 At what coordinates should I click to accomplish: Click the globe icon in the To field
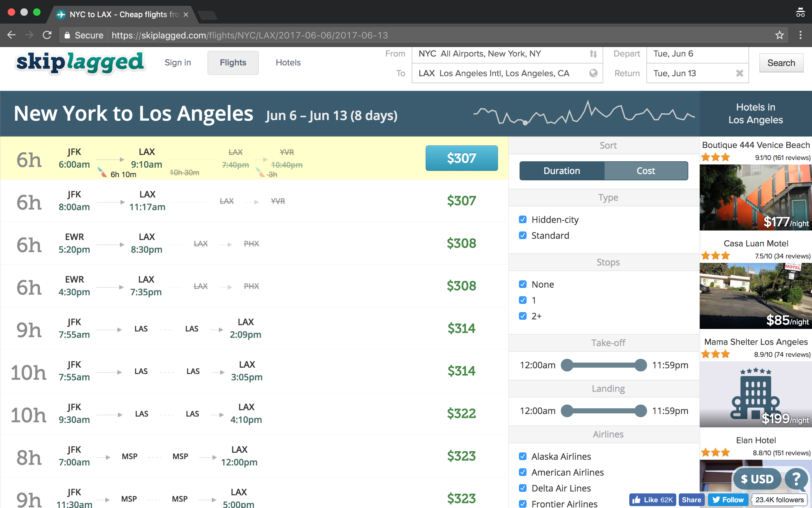coord(593,73)
